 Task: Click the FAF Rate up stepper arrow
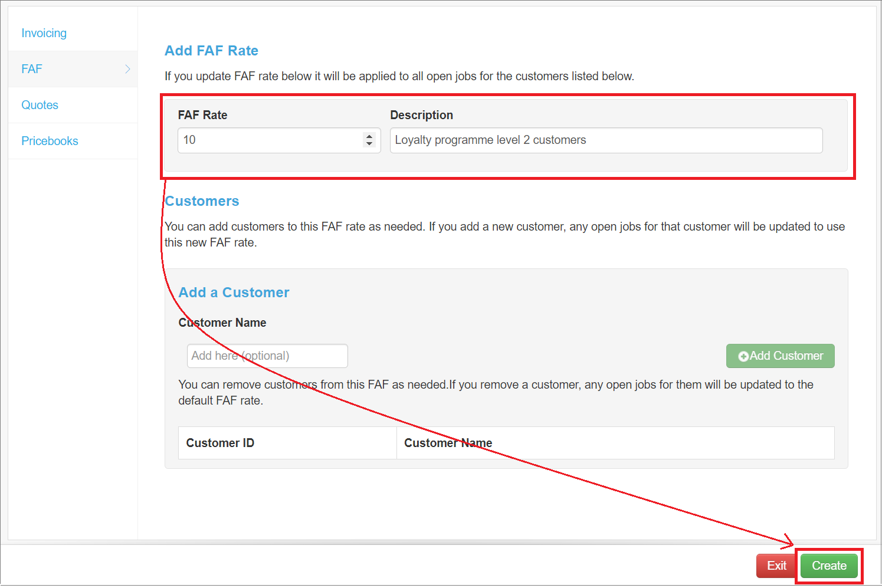(x=369, y=136)
